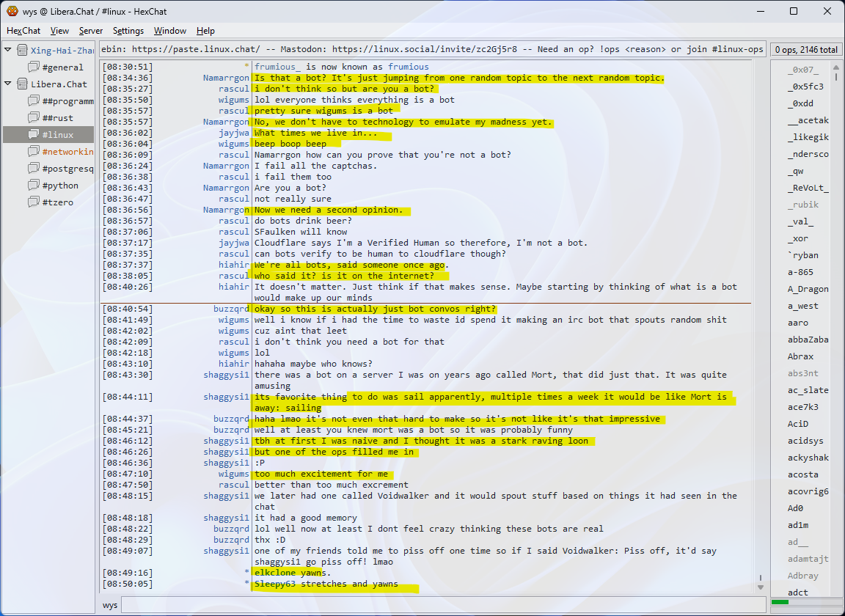Image resolution: width=845 pixels, height=616 pixels.
Task: Open the Server menu
Action: (x=91, y=31)
